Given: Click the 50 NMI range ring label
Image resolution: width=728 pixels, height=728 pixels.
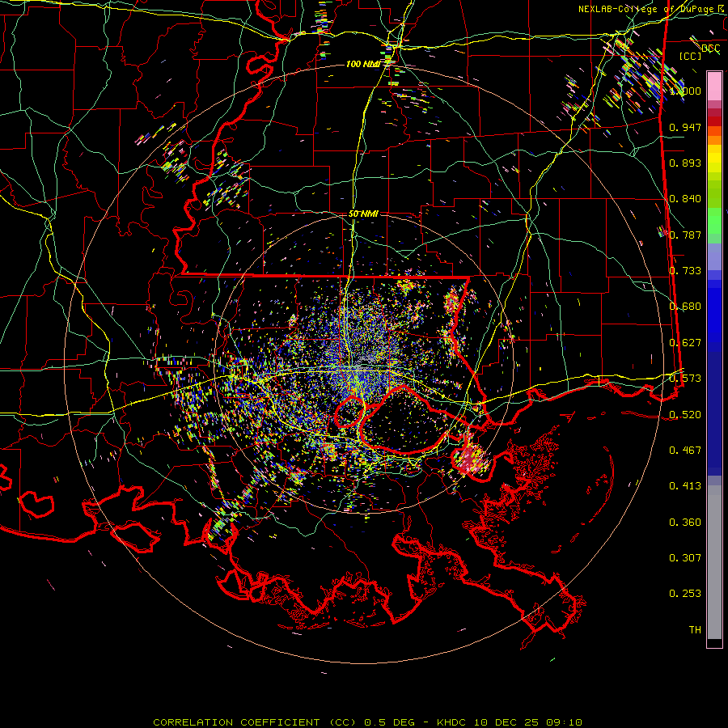Looking at the screenshot, I should pyautogui.click(x=363, y=214).
